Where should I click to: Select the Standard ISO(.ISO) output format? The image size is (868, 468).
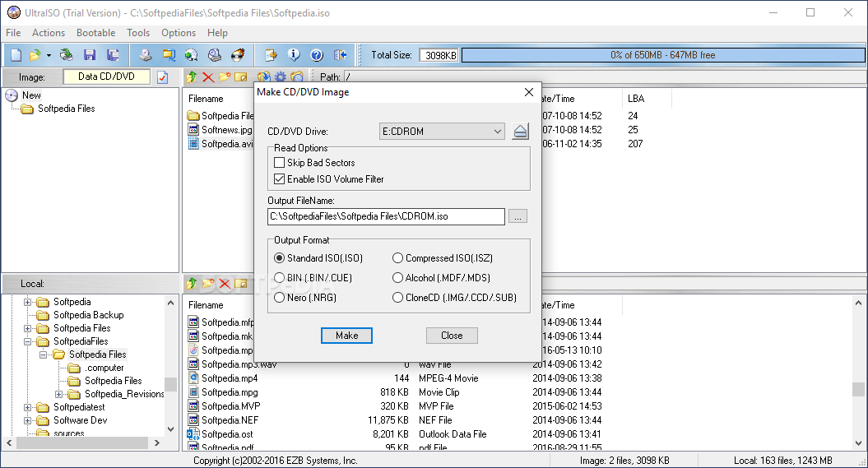tap(280, 258)
